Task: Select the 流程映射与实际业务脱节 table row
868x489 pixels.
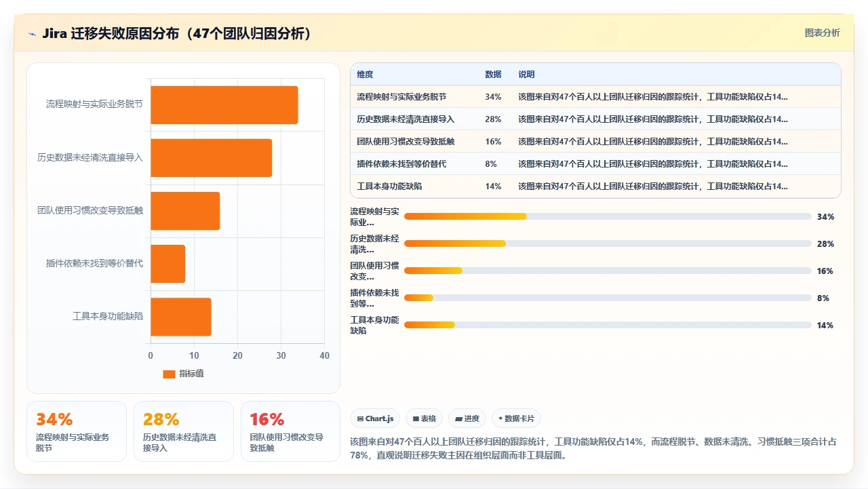Action: 595,97
